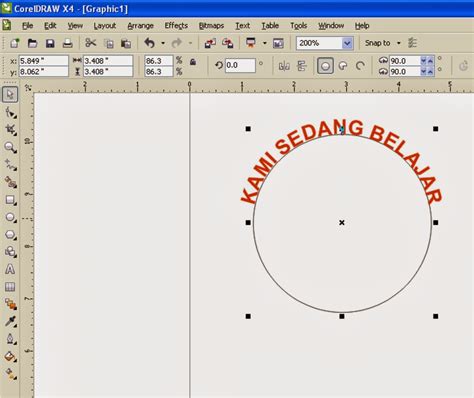Screen dimensions: 474x398
Task: Toggle the lock ratio padlock
Action: (193, 62)
